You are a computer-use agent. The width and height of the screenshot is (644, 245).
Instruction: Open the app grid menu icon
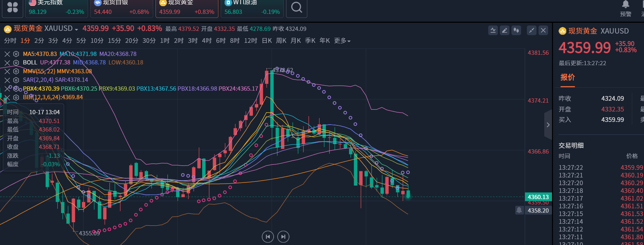[12, 8]
